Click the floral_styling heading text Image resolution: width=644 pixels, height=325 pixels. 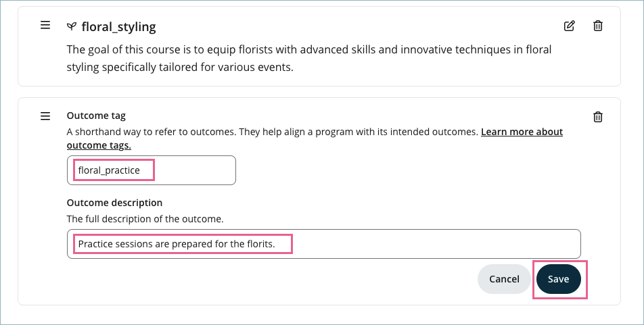[x=118, y=27]
